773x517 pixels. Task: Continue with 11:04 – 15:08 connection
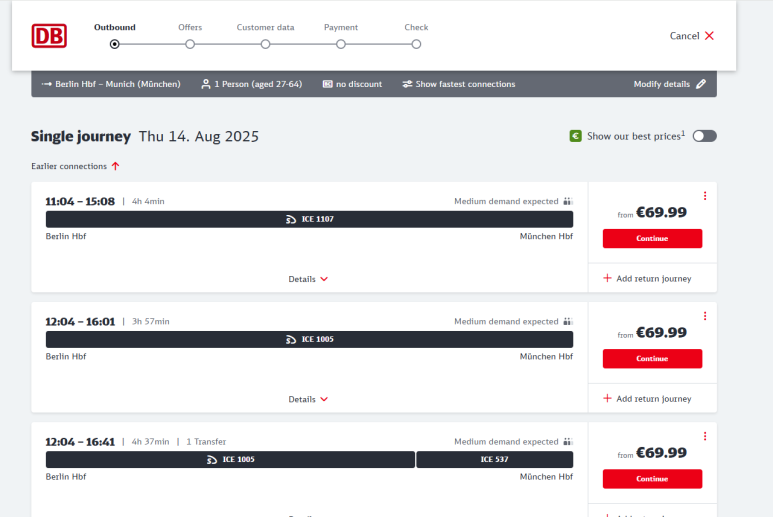coord(652,239)
